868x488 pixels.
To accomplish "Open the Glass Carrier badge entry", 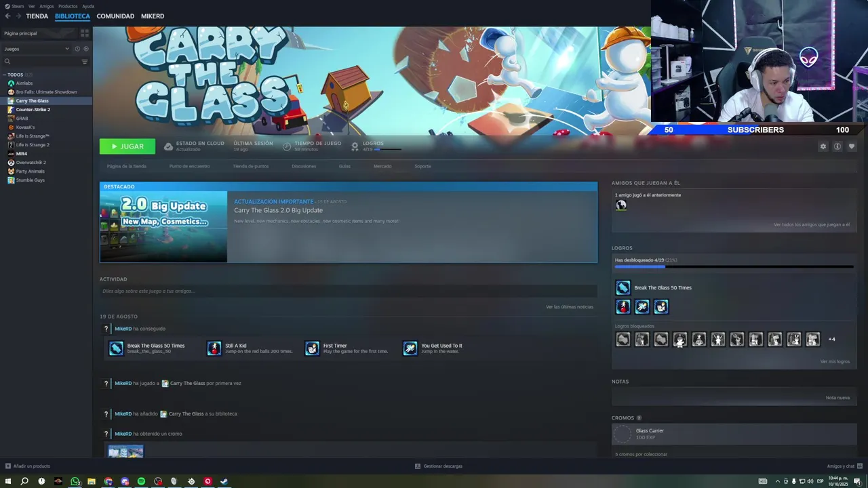I will pyautogui.click(x=734, y=434).
